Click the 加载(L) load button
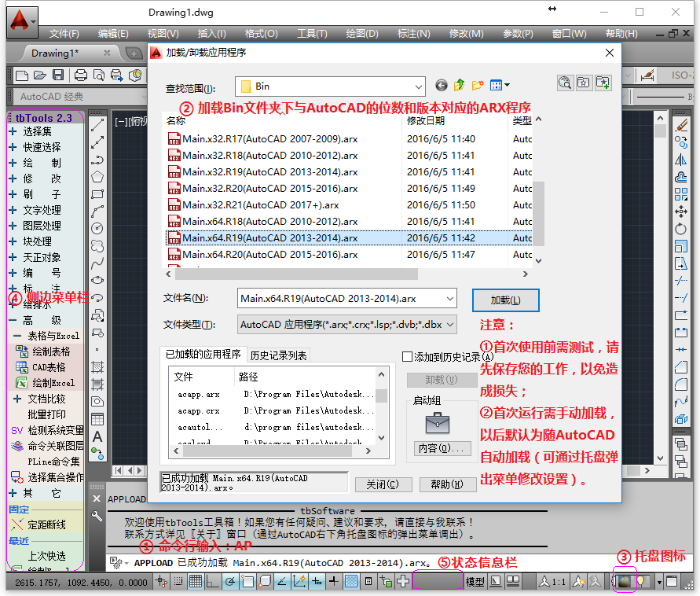 [506, 300]
